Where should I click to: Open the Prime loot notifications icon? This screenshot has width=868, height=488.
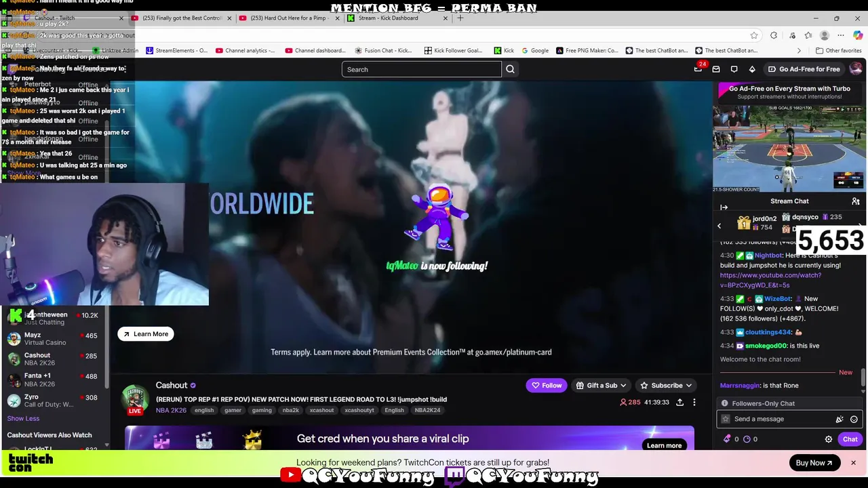698,69
